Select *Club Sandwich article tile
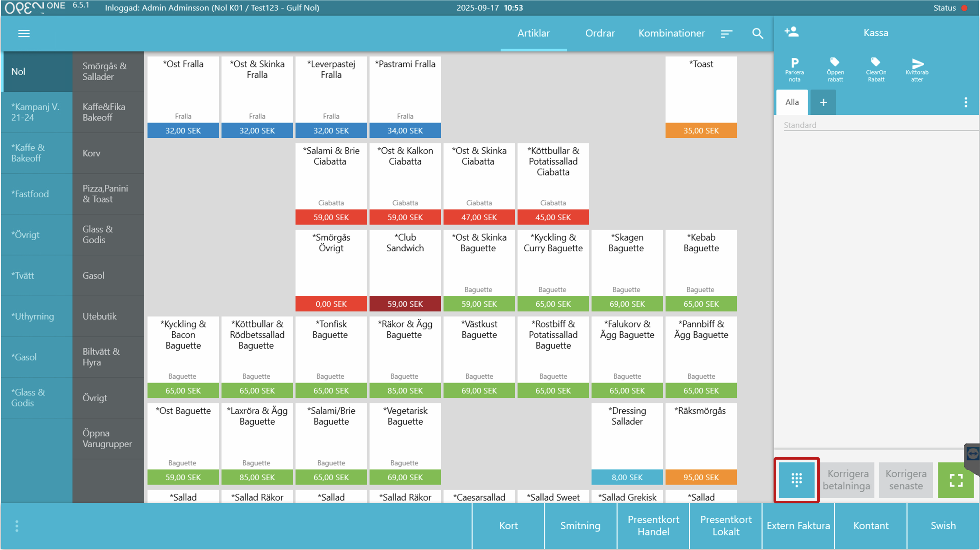This screenshot has width=980, height=550. 405,270
